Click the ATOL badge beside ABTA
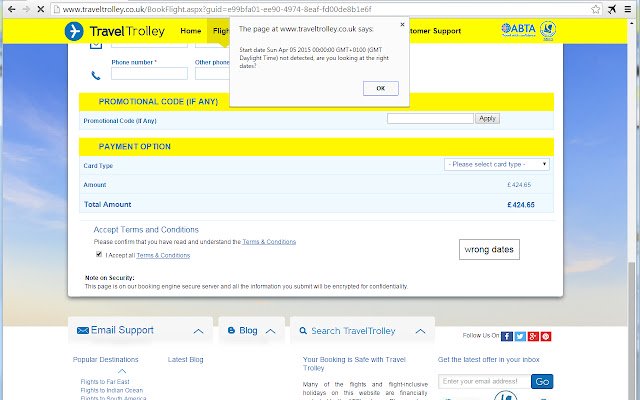Screen dimensions: 640x400 point(548,30)
